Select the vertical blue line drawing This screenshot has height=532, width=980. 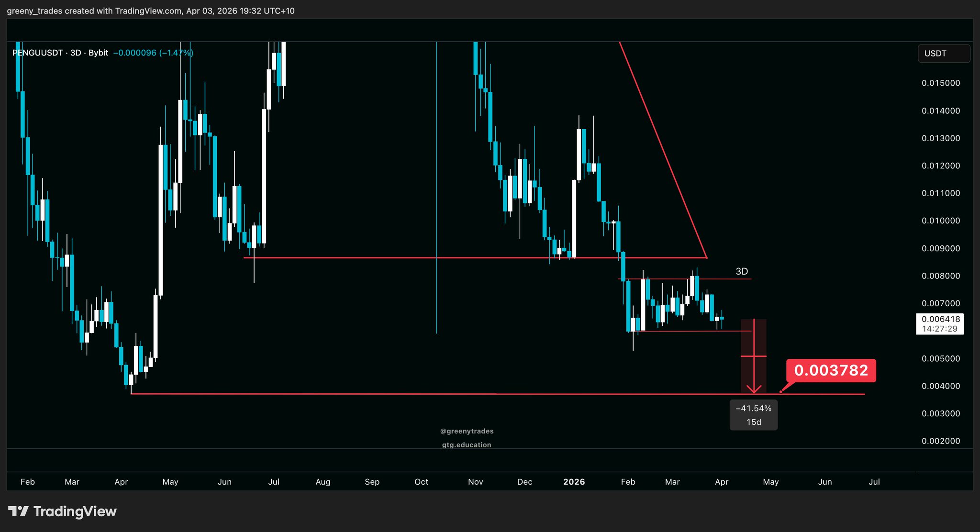(x=436, y=191)
